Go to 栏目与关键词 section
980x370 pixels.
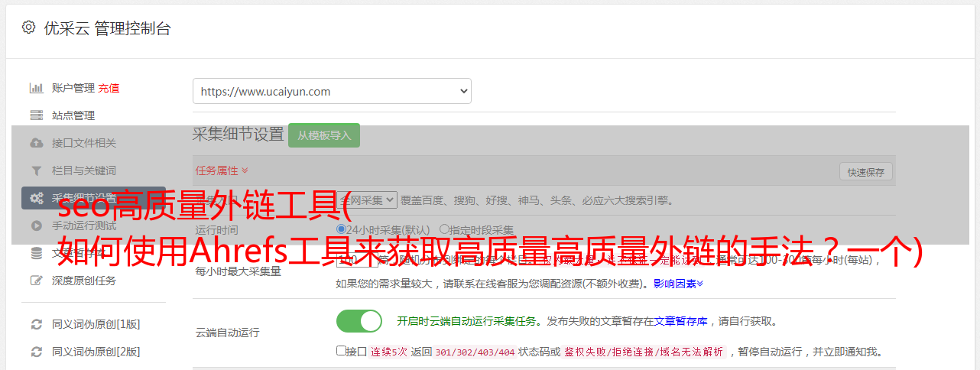click(84, 170)
